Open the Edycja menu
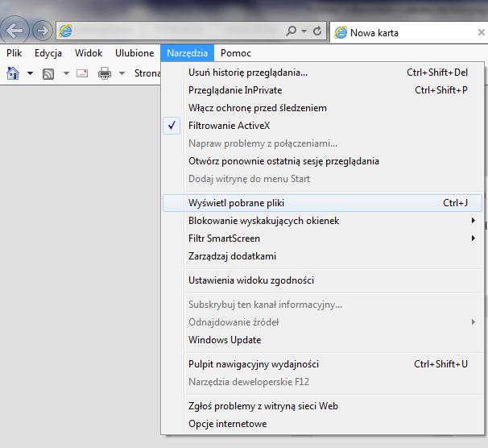 coord(48,53)
